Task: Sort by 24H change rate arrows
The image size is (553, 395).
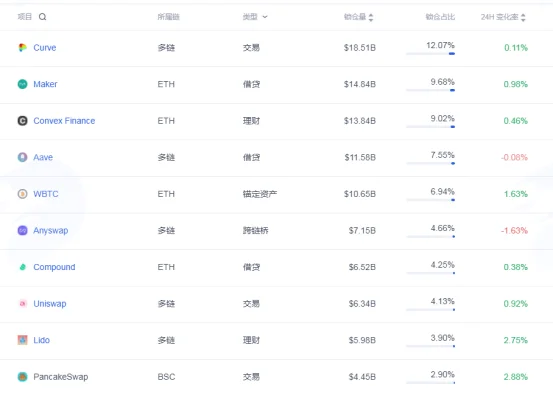Action: 523,17
